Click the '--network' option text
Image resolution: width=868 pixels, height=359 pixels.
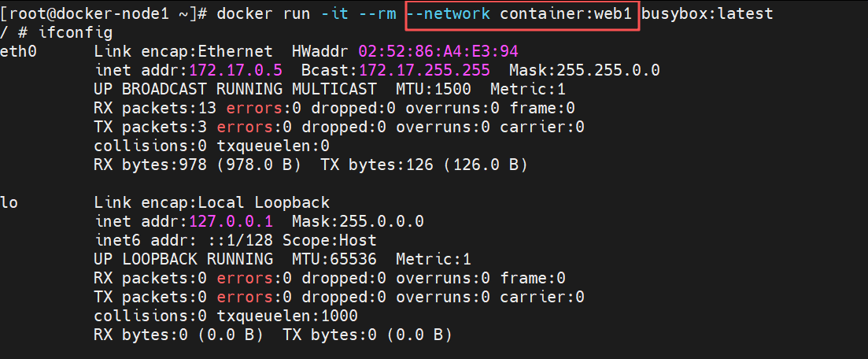[448, 13]
